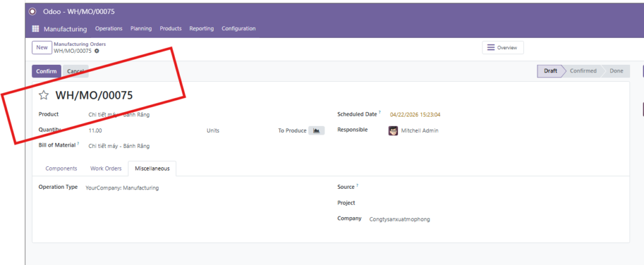Switch to the Work Orders tab
Image resolution: width=644 pixels, height=265 pixels.
click(x=106, y=169)
